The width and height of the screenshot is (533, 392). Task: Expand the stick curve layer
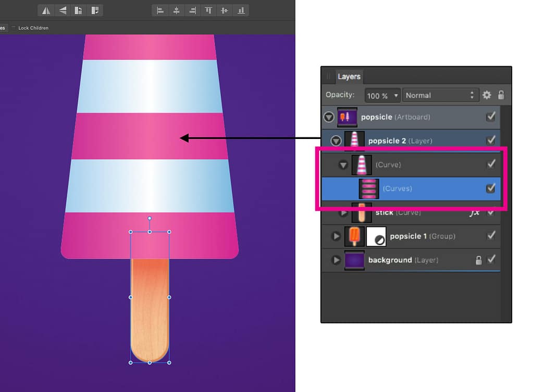tap(343, 213)
